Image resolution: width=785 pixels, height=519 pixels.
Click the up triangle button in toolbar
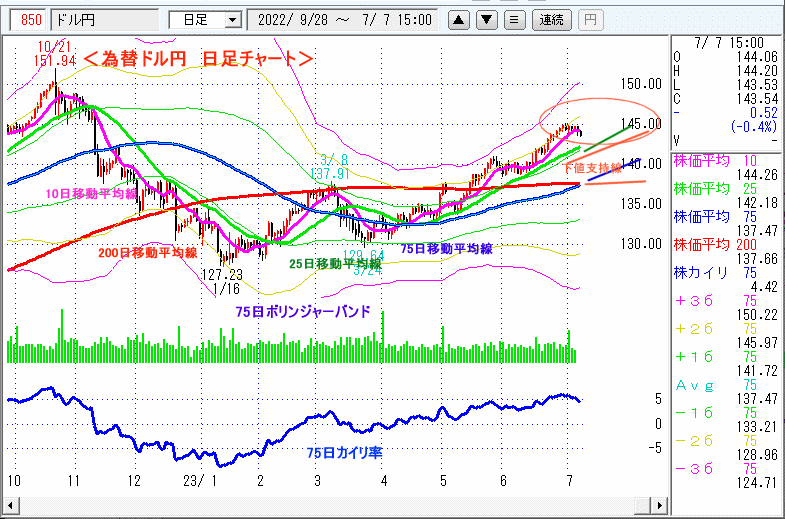459,20
